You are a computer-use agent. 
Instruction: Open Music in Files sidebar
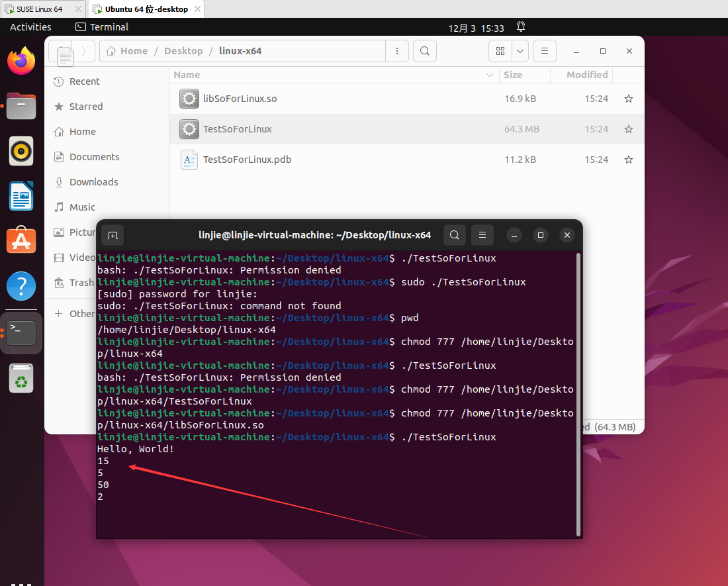82,207
